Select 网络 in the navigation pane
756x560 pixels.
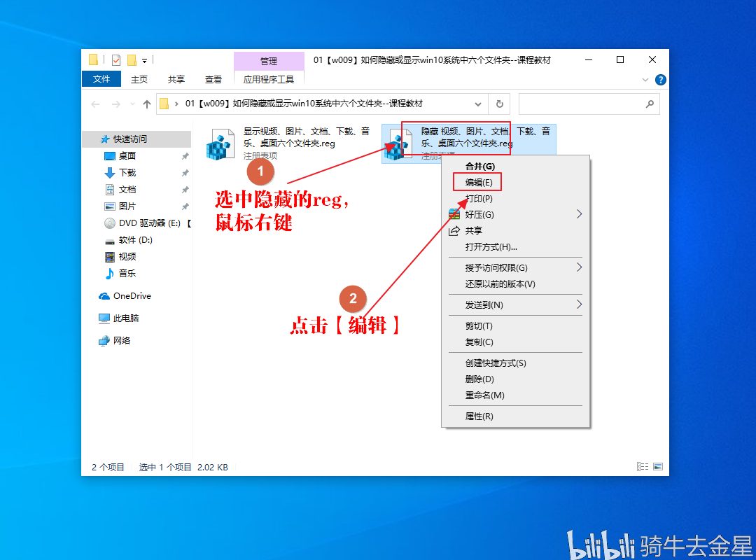click(x=122, y=340)
